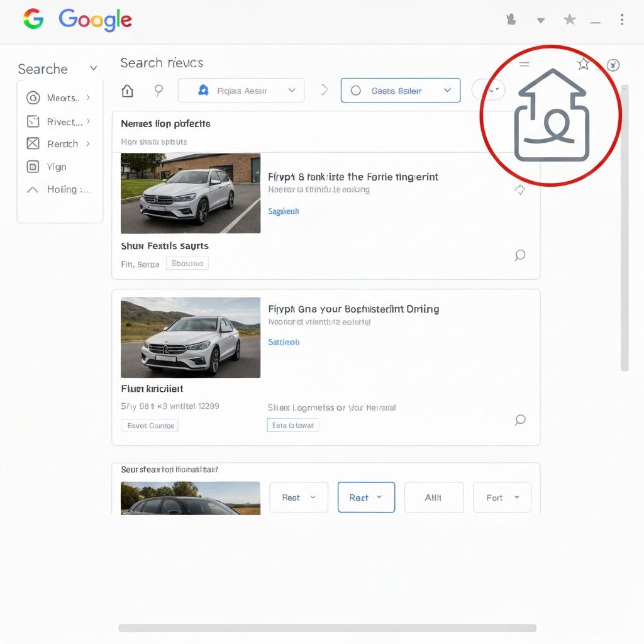Select the Ylgn item in the sidebar

(x=57, y=167)
